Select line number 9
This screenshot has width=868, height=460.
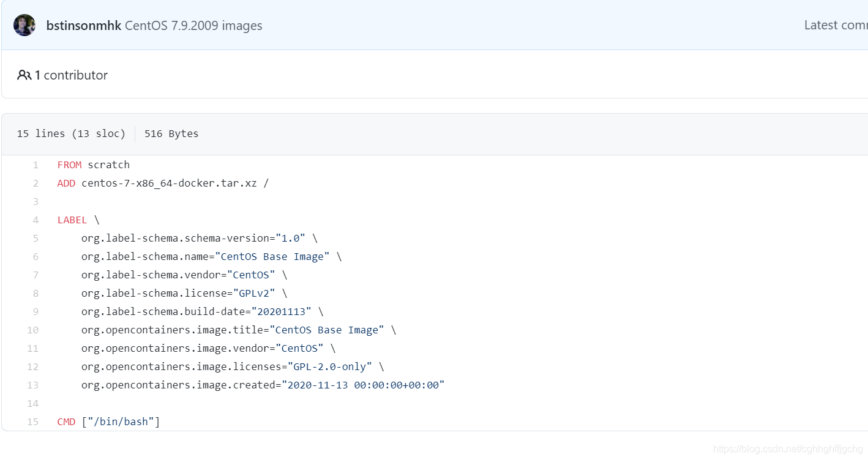(x=36, y=311)
